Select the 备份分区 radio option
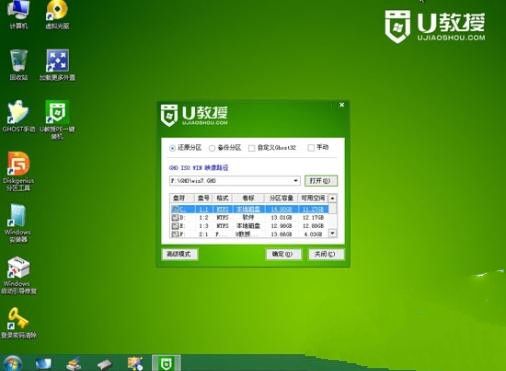The height and width of the screenshot is (371, 506). coord(225,148)
